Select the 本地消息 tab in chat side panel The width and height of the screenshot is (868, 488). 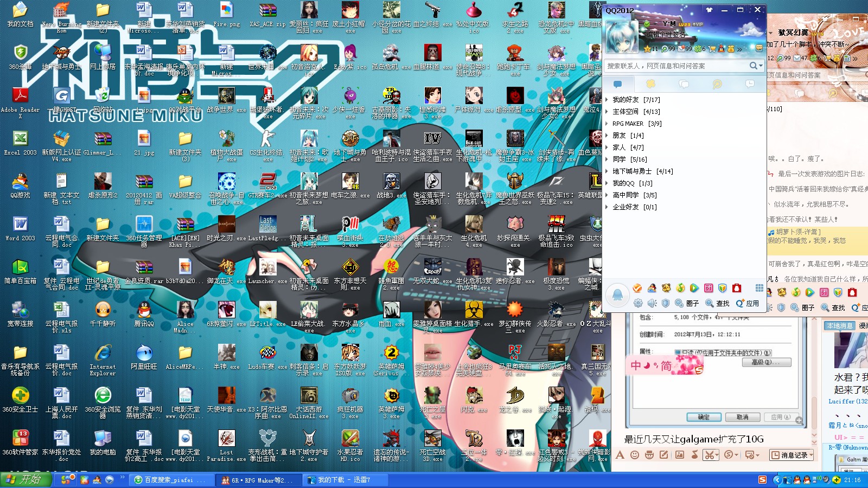839,326
